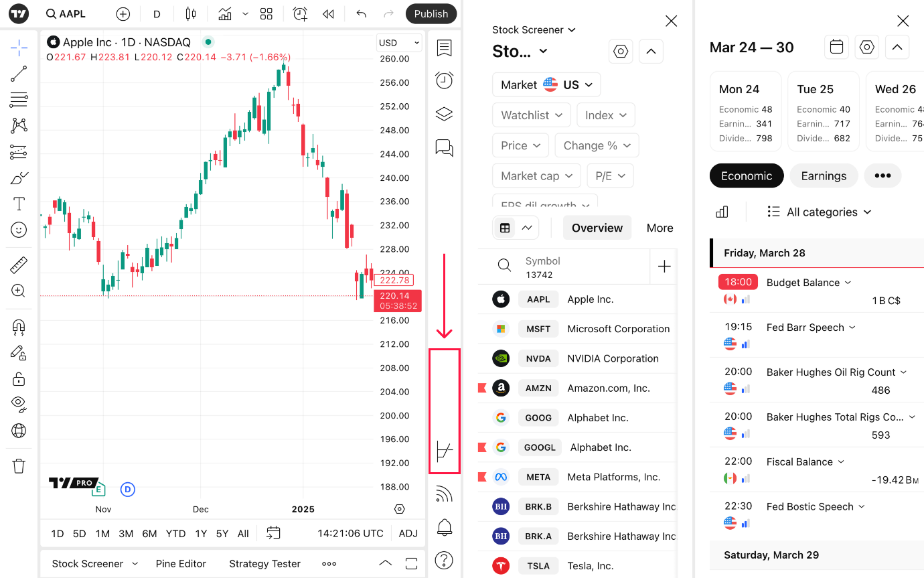Open the alerts clock icon in right sidebar

pyautogui.click(x=444, y=80)
